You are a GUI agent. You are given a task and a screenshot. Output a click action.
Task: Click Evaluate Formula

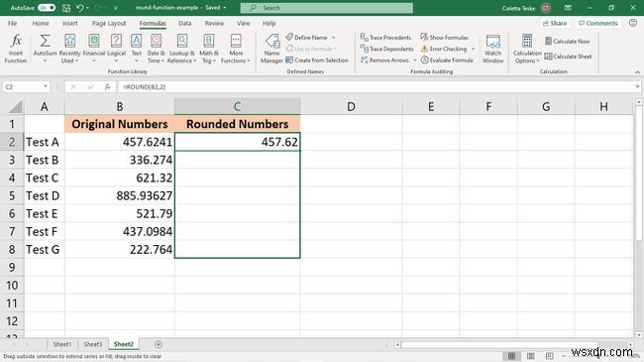pyautogui.click(x=447, y=60)
